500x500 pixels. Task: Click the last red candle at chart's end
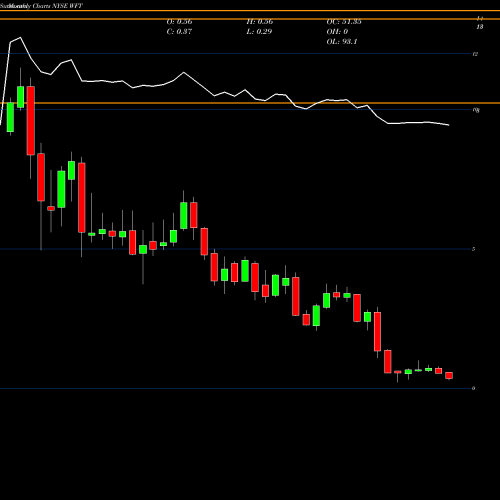click(x=449, y=376)
